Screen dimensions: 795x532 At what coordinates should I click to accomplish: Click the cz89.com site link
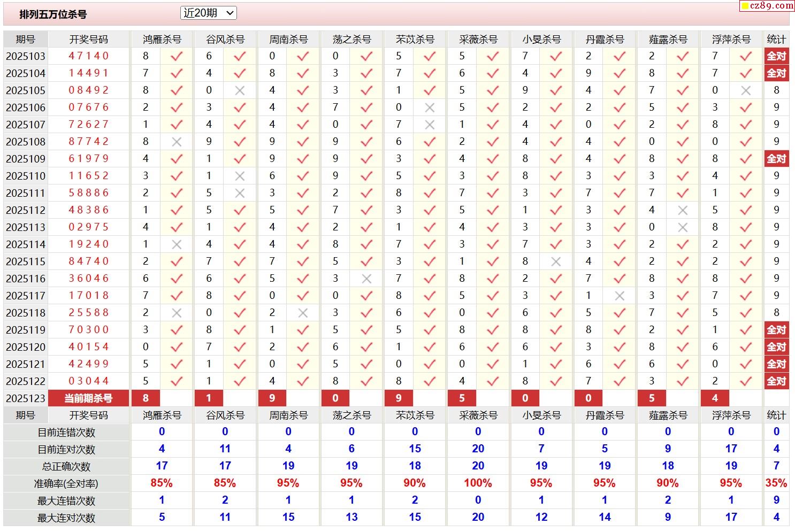click(767, 6)
